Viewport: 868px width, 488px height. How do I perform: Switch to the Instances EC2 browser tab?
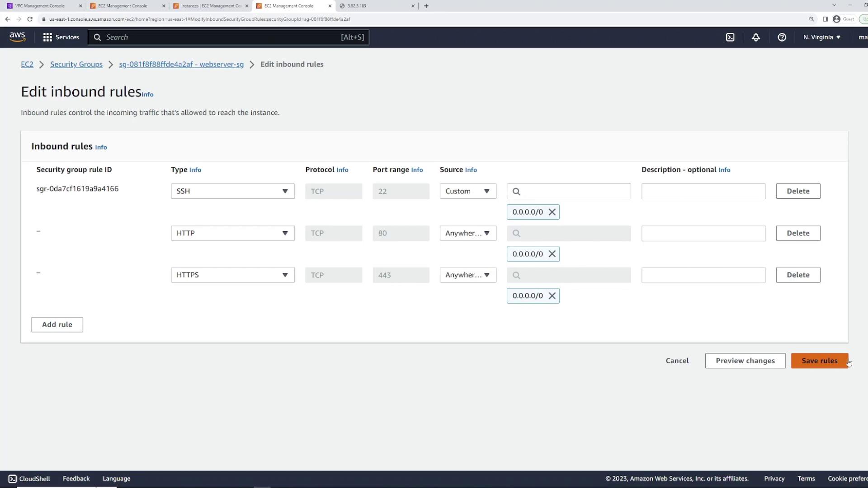click(210, 6)
